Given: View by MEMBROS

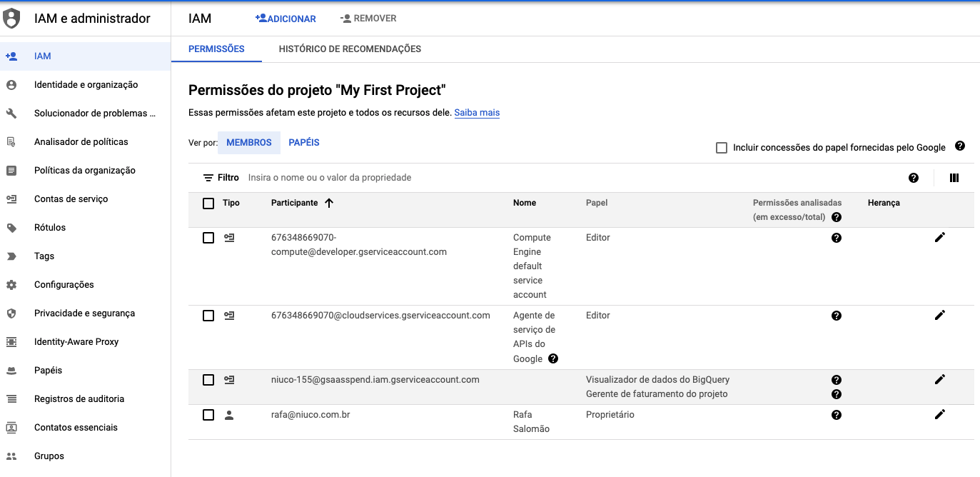Looking at the screenshot, I should [249, 143].
